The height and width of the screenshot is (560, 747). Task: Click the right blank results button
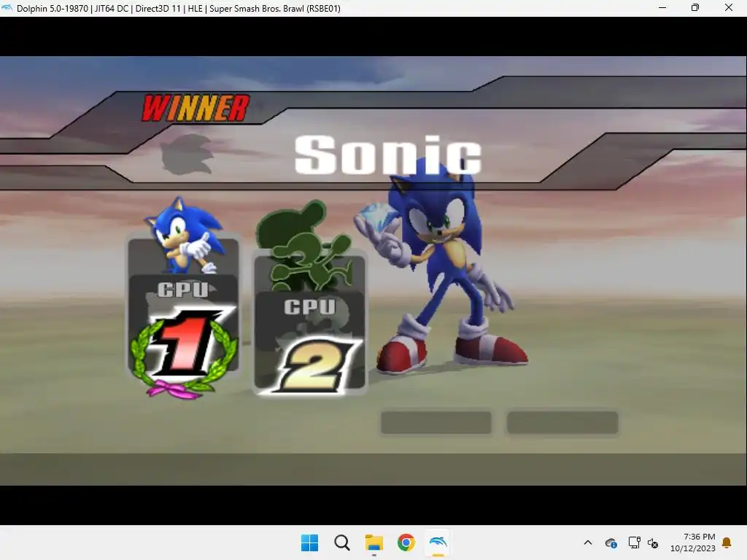pos(562,423)
